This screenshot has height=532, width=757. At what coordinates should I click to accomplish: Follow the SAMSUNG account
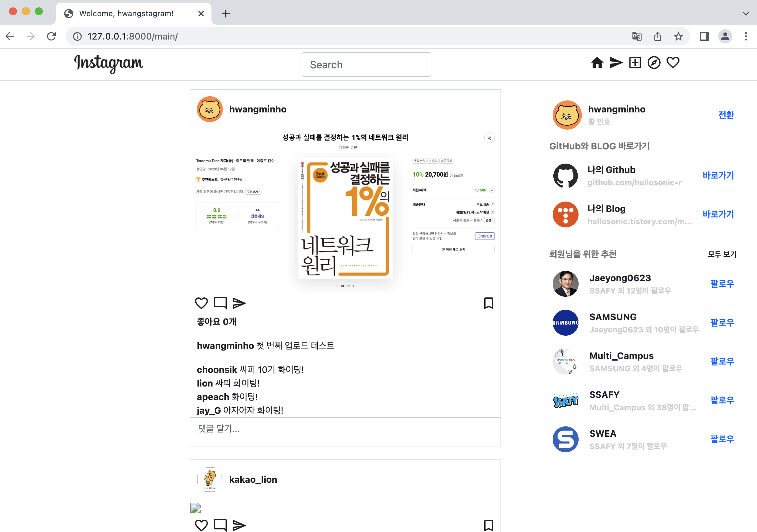point(722,322)
